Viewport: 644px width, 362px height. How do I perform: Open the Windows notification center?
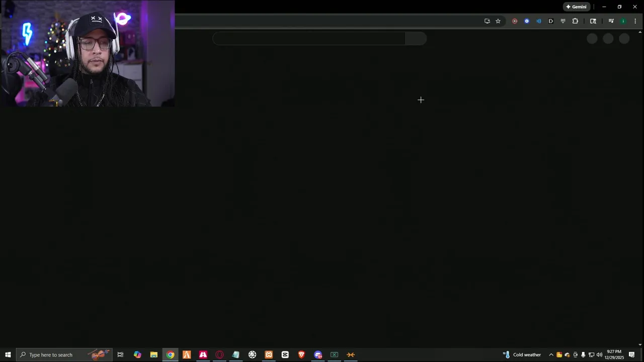[632, 355]
